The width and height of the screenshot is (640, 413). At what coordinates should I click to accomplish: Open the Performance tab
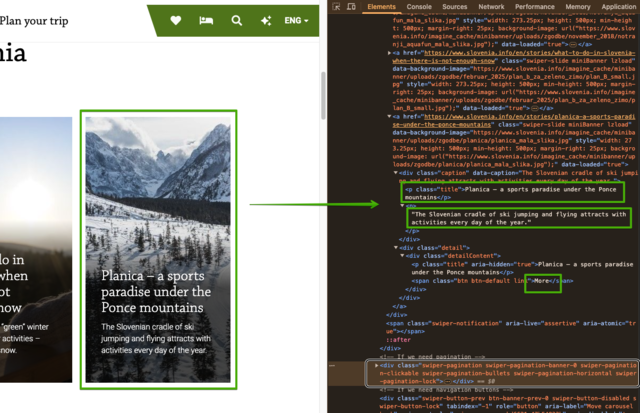(535, 7)
